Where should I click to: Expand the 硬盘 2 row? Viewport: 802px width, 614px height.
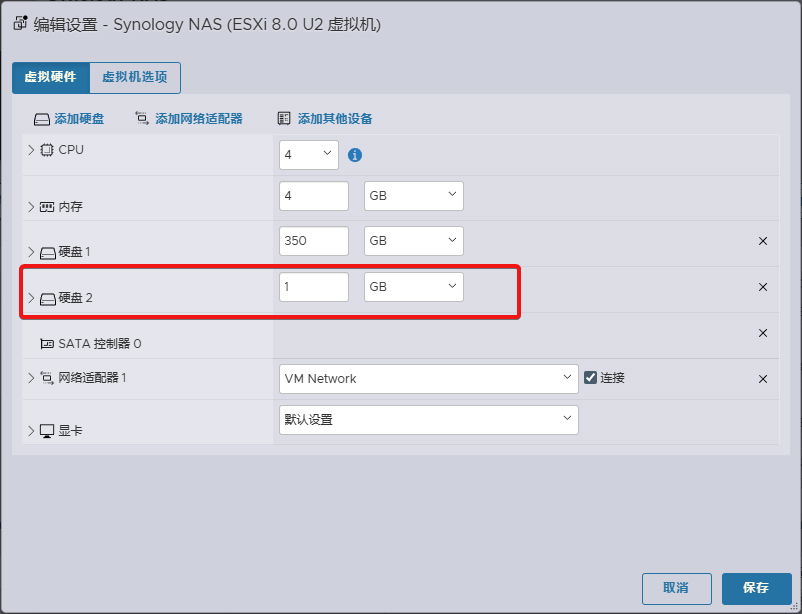pyautogui.click(x=31, y=298)
